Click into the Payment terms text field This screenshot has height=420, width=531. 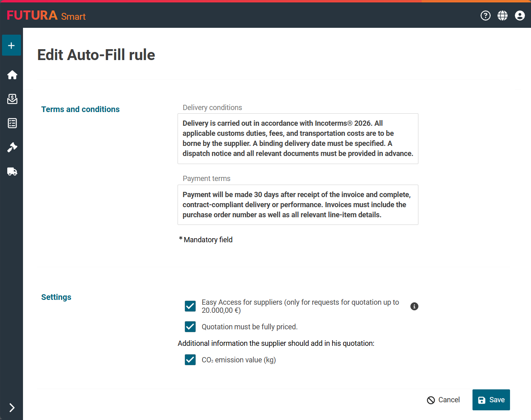tap(298, 205)
